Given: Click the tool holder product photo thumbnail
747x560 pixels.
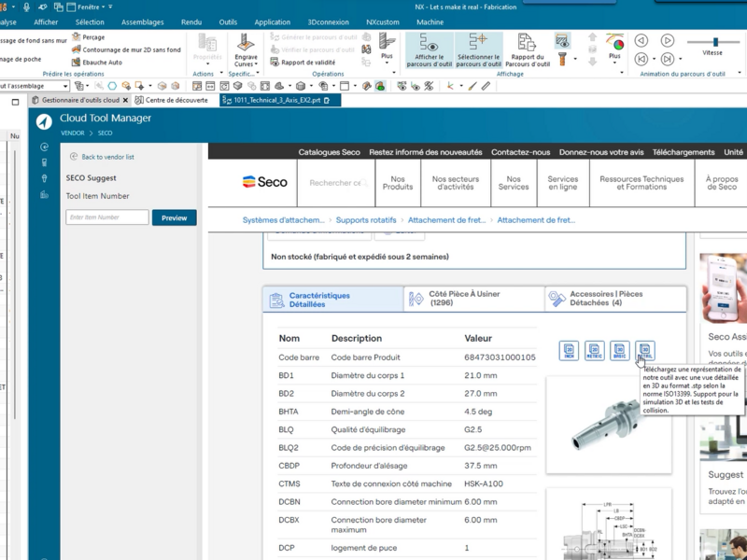Looking at the screenshot, I should pos(609,425).
